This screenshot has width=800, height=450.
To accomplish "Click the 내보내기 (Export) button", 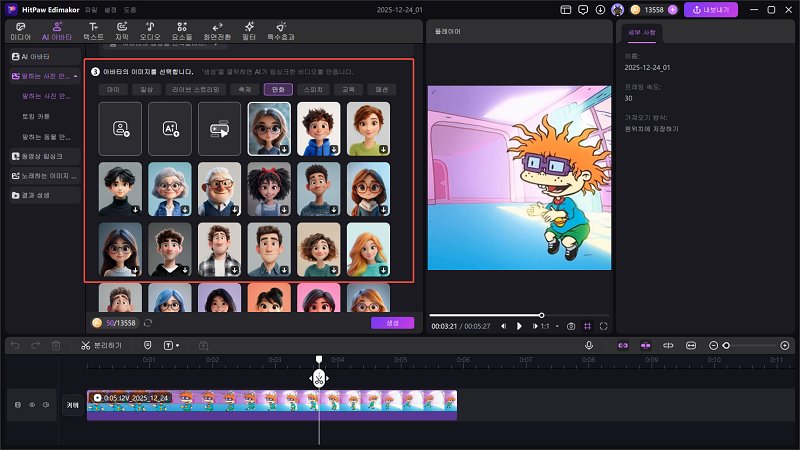I will (x=710, y=9).
